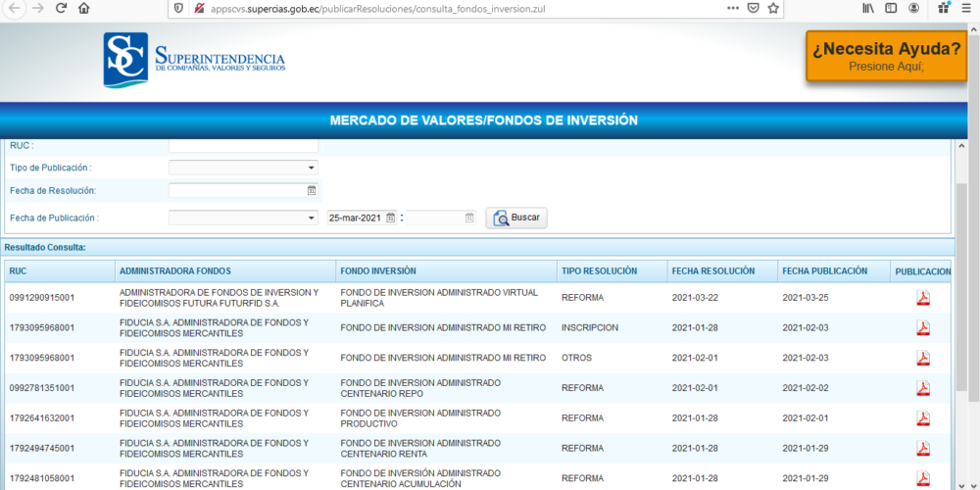Click the Buscar button
Image resolution: width=980 pixels, height=490 pixels.
[x=516, y=218]
